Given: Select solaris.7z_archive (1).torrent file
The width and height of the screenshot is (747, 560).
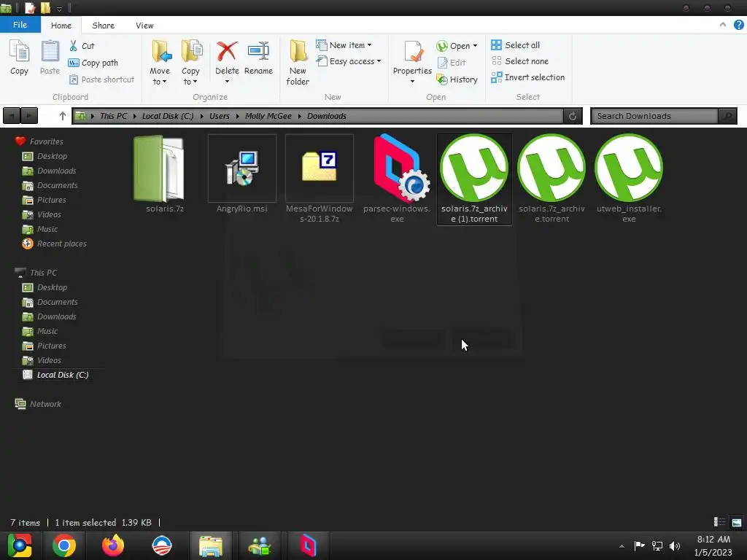Looking at the screenshot, I should pos(474,179).
